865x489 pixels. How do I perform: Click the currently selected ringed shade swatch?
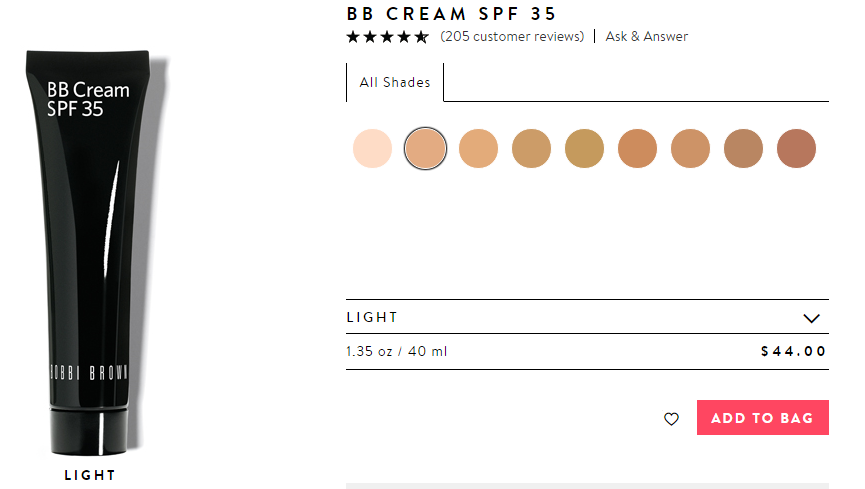coord(425,149)
